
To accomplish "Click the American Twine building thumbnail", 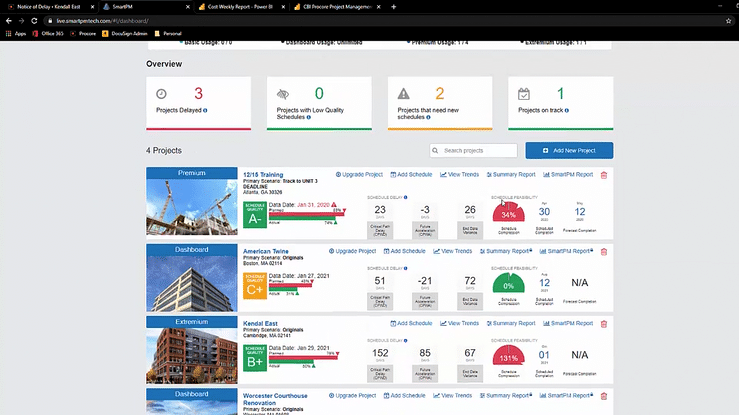I will (192, 283).
